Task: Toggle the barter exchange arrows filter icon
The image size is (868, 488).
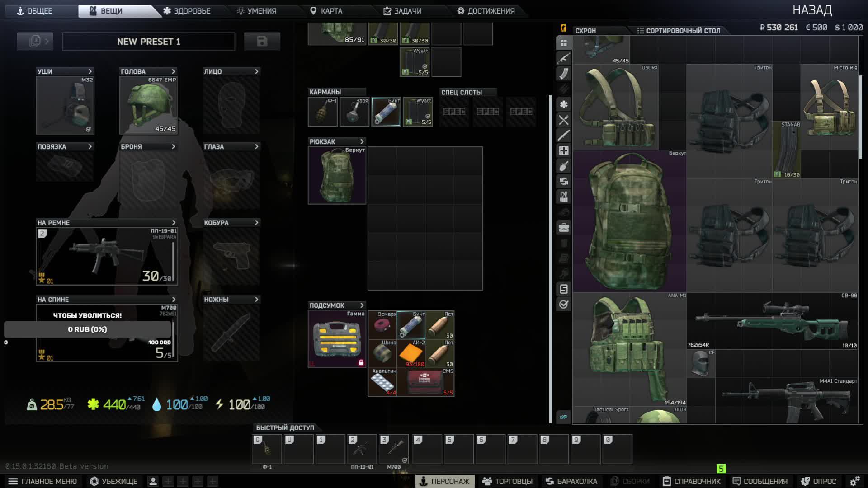Action: (x=564, y=181)
